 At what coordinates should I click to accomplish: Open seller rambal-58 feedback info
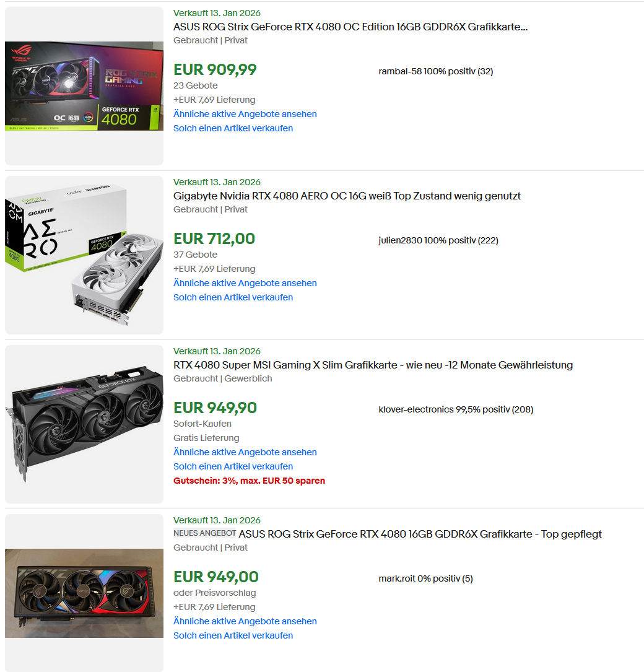click(x=436, y=71)
